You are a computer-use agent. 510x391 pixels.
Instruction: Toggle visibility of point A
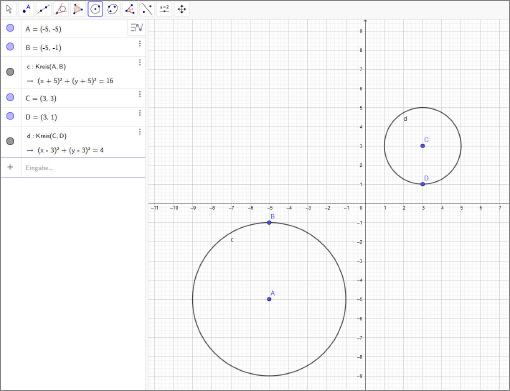pyautogui.click(x=10, y=28)
